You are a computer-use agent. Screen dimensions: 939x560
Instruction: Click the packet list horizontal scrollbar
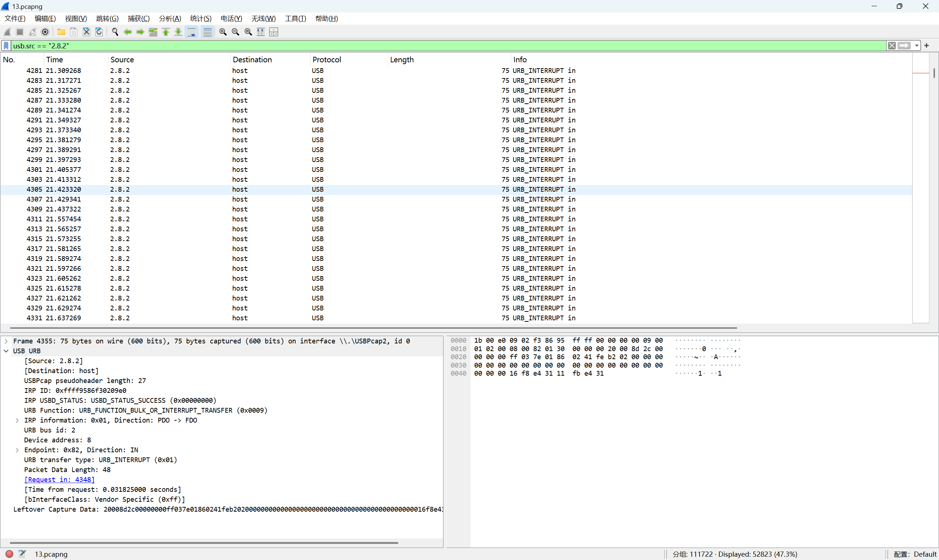(x=373, y=328)
